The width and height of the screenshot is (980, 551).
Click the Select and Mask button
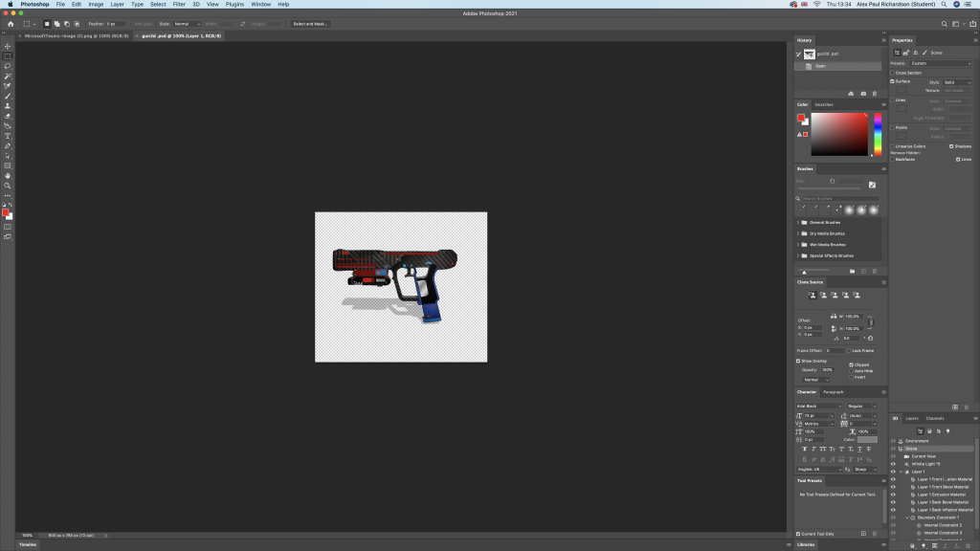click(x=310, y=24)
